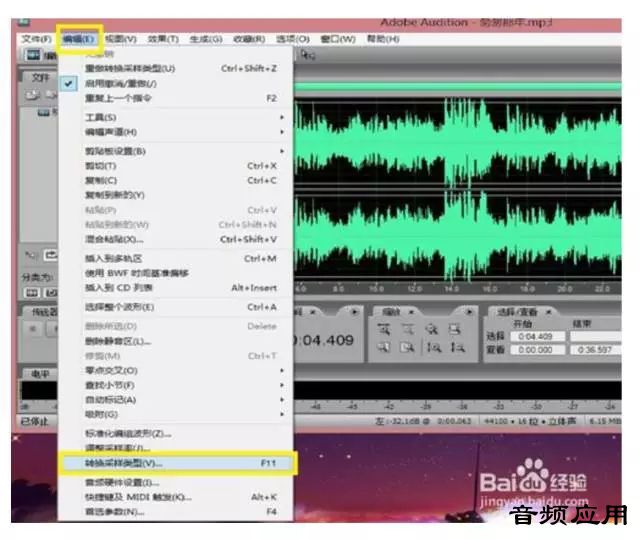Click the 14.0 mark on the timeline ruler
640x540 pixels.
(x=451, y=289)
